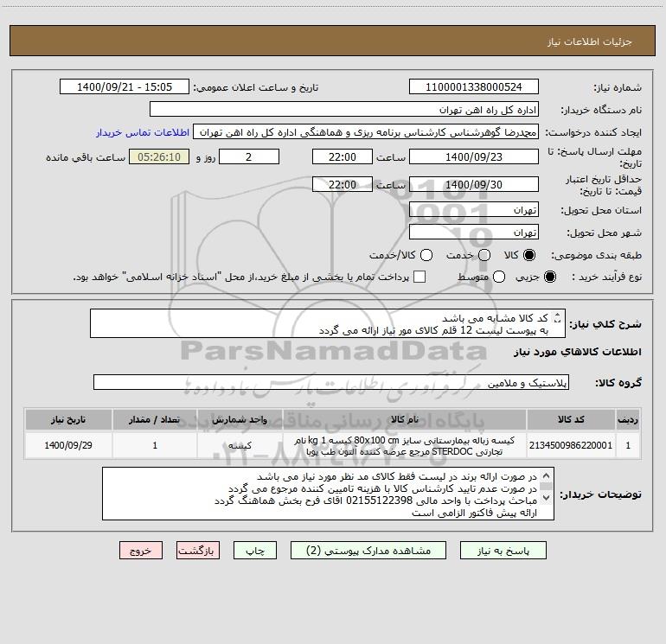Screen dimensions: 666x644
Task: Click the نام دستگاه خریدار field
Action: point(344,109)
